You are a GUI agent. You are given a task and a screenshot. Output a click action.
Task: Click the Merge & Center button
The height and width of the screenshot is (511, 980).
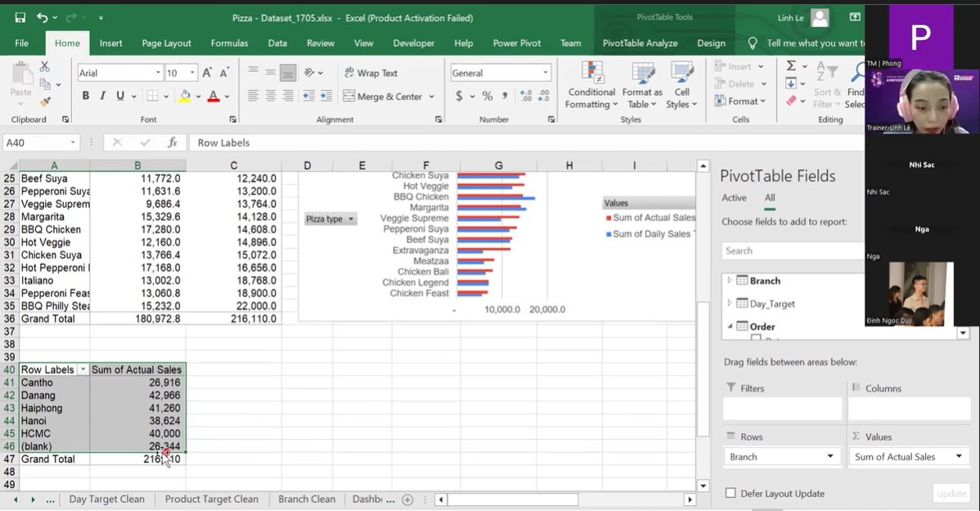383,96
